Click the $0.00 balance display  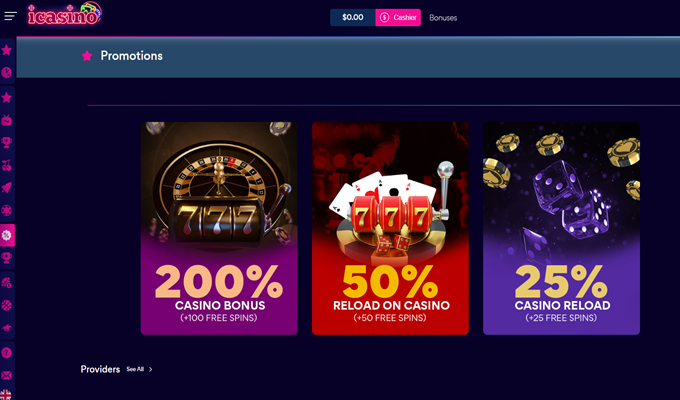tap(353, 17)
